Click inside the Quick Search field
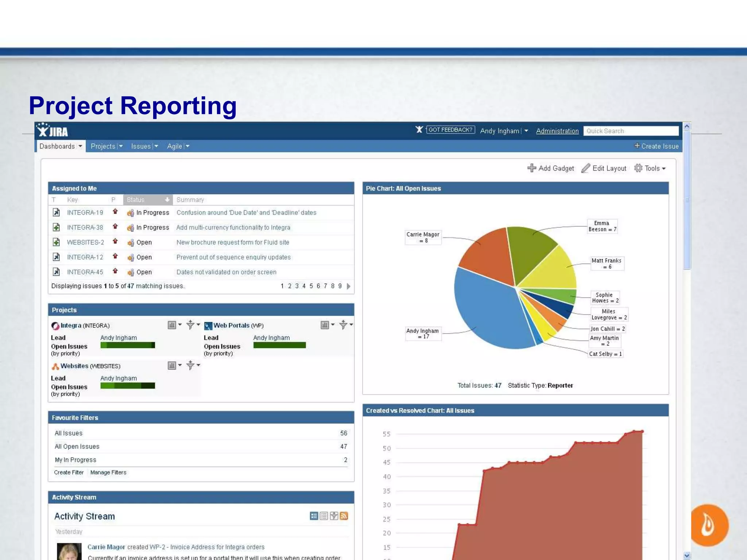Image resolution: width=747 pixels, height=560 pixels. [631, 131]
